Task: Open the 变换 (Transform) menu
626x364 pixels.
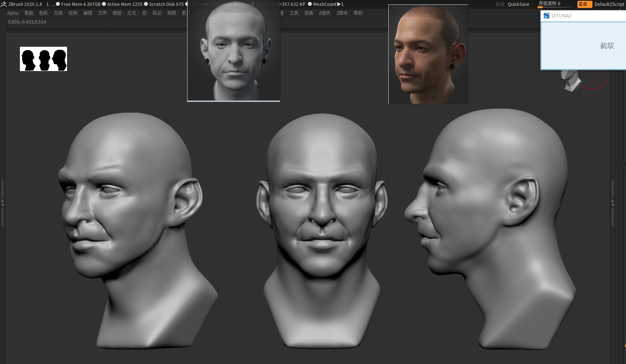Action: point(309,13)
